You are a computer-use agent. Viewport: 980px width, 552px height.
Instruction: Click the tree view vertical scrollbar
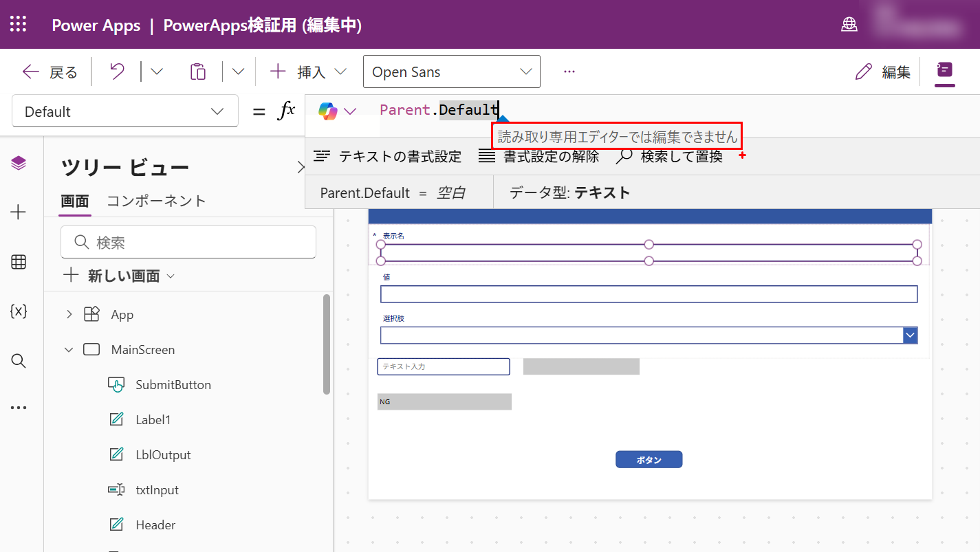tap(327, 344)
